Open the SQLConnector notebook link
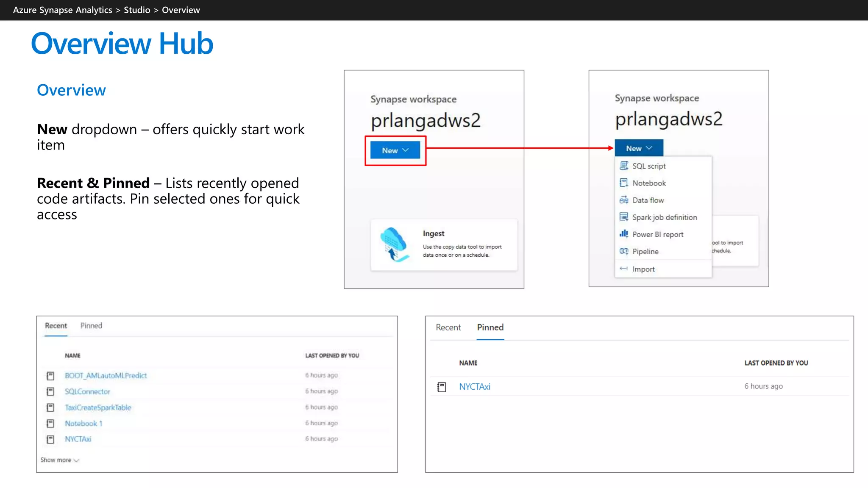The height and width of the screenshot is (488, 868). coord(87,391)
